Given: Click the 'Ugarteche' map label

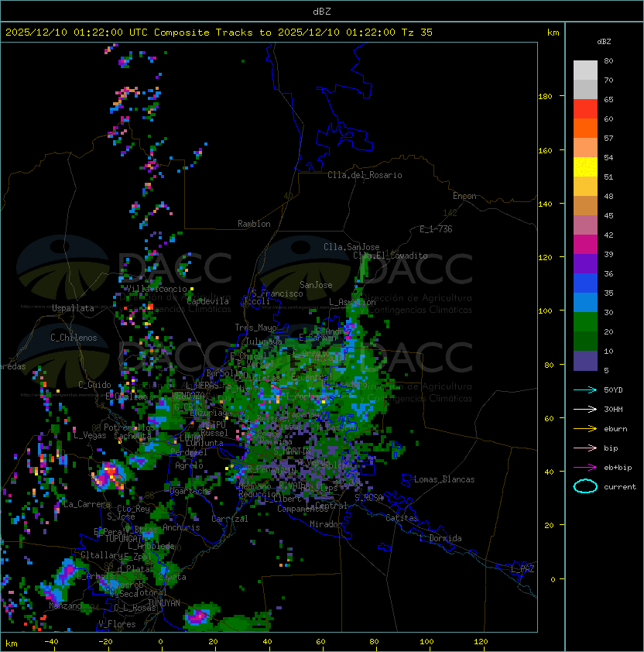Looking at the screenshot, I should click(x=191, y=491).
